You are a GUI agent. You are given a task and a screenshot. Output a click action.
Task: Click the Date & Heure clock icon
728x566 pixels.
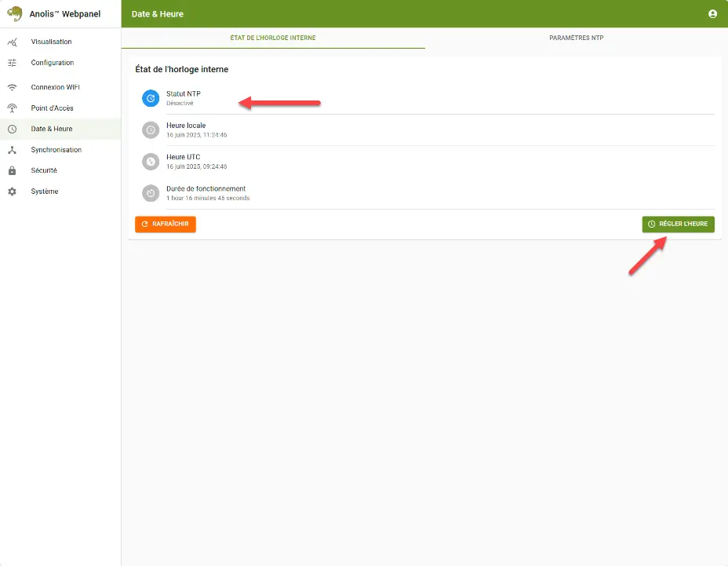click(13, 130)
